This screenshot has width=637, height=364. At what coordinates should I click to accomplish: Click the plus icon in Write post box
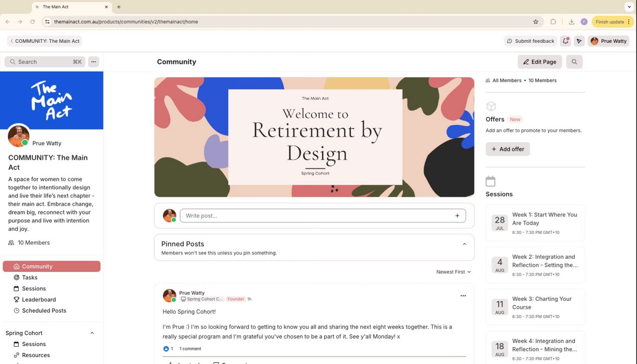pyautogui.click(x=457, y=216)
